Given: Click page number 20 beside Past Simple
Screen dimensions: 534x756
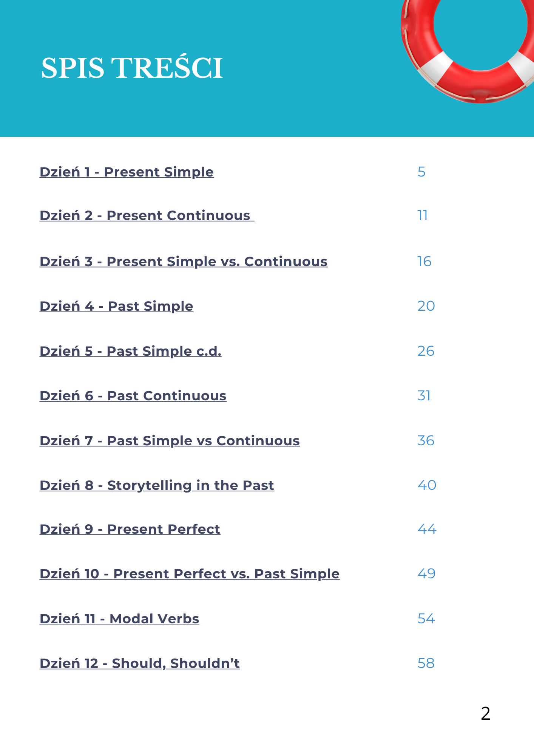Looking at the screenshot, I should tap(426, 306).
